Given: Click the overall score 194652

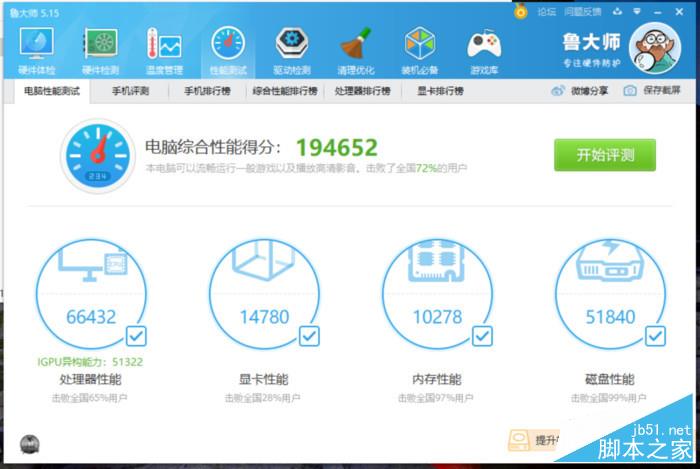Looking at the screenshot, I should coord(337,147).
